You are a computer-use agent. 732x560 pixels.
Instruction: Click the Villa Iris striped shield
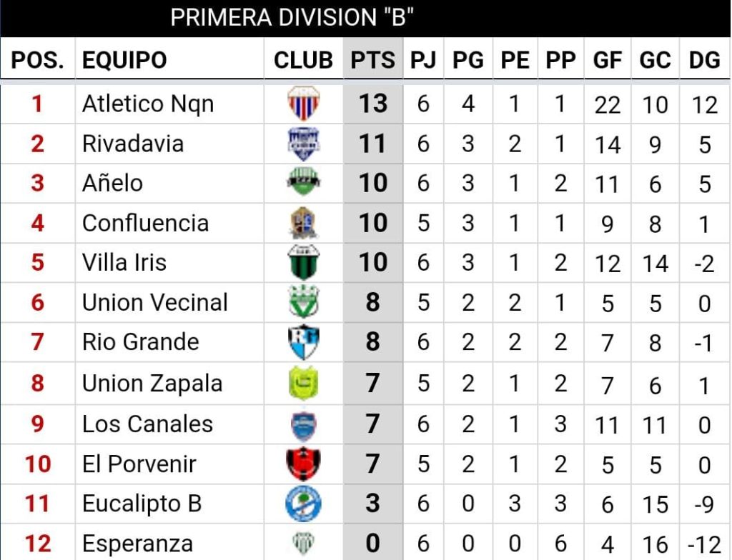click(303, 262)
